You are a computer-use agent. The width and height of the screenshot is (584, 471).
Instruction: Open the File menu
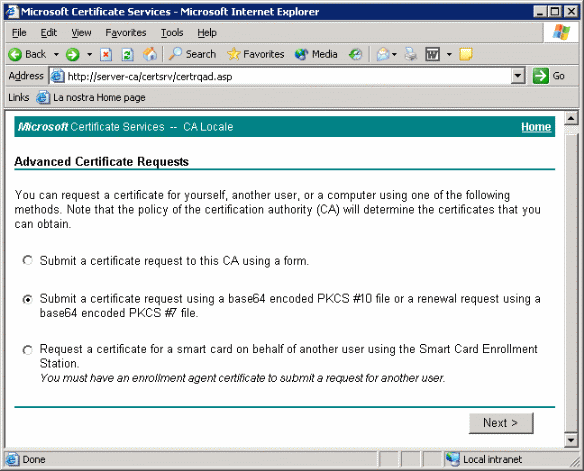(x=19, y=33)
